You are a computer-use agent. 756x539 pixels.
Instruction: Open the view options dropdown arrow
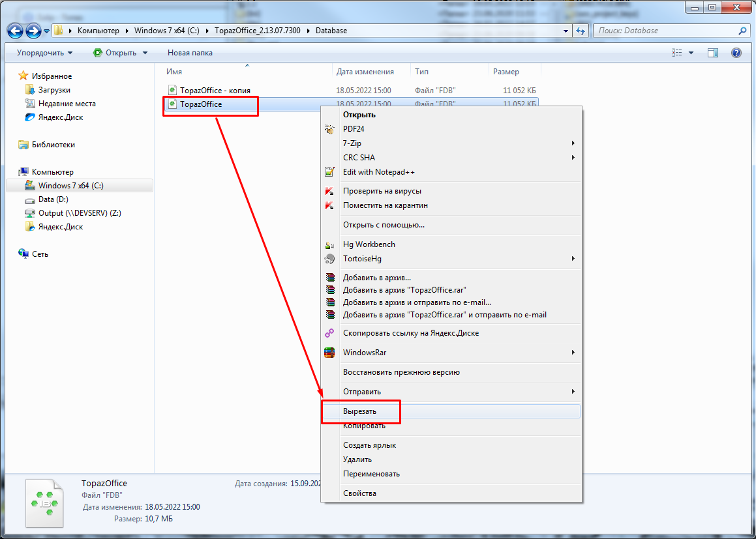(x=691, y=53)
